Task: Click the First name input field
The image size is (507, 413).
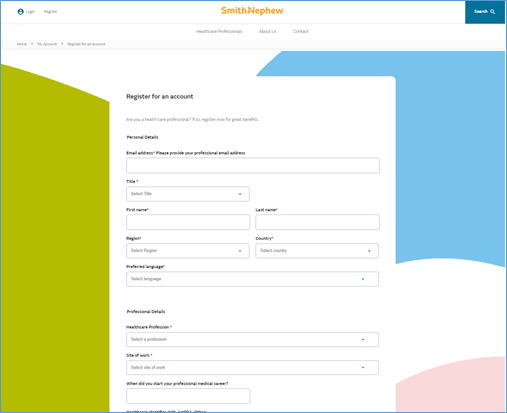Action: coord(188,222)
